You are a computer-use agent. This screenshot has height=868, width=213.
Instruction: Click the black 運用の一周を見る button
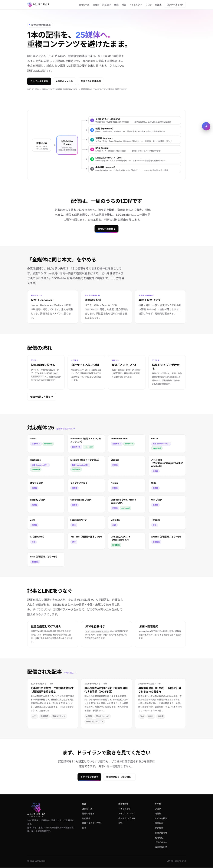106,229
